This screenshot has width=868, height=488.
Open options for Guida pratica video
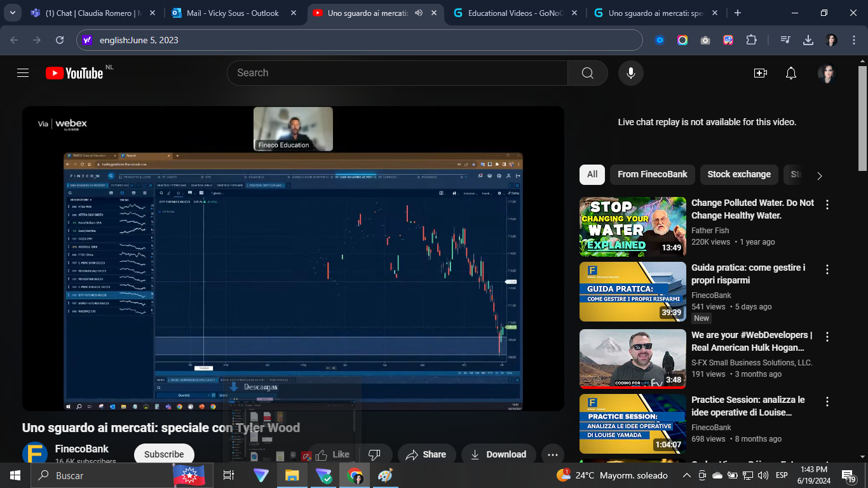coord(827,269)
